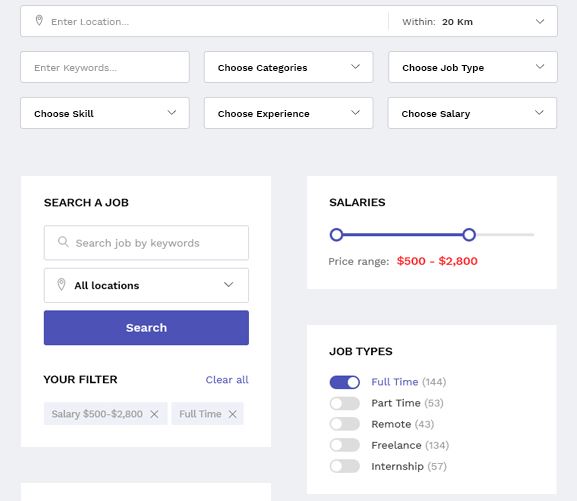Click the pin icon next to All locations
Viewport: 577px width, 501px height.
pyautogui.click(x=61, y=285)
